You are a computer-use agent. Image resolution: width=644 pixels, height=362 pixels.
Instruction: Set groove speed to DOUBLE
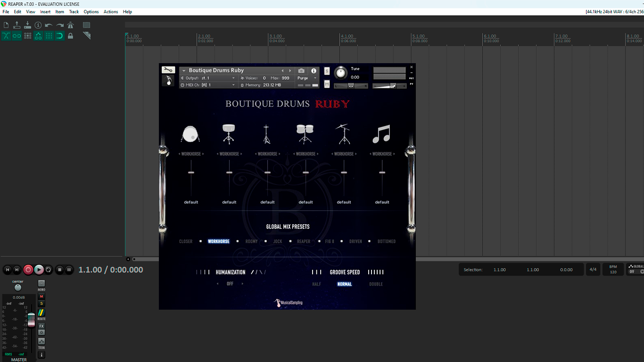[376, 284]
